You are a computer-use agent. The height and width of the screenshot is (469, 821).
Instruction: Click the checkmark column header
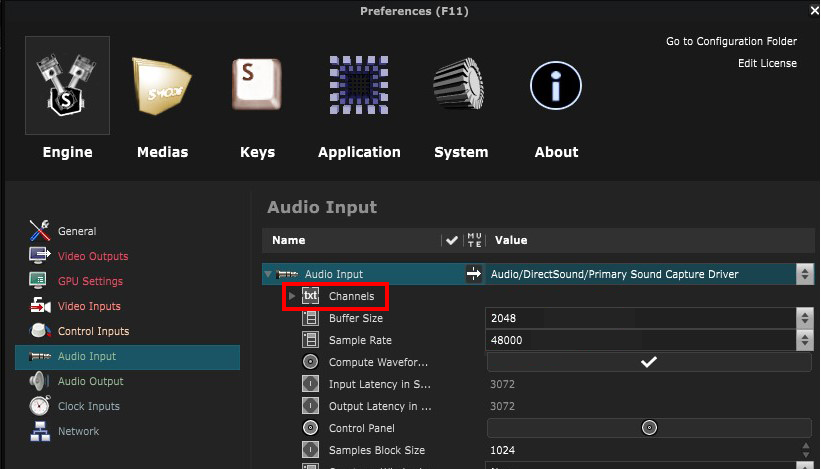click(x=452, y=240)
